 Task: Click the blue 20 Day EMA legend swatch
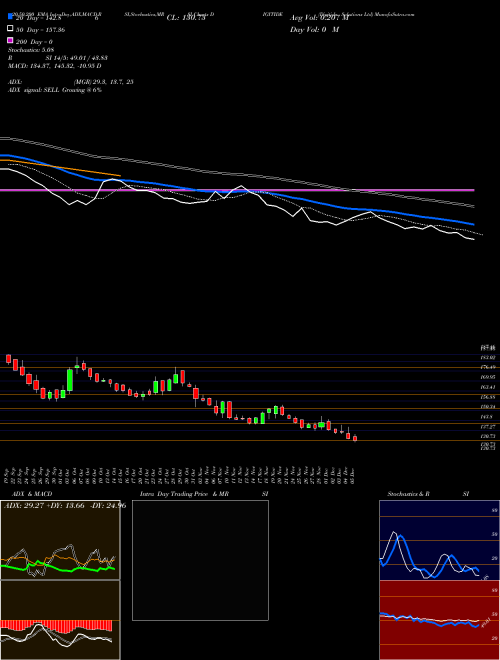coord(10,17)
